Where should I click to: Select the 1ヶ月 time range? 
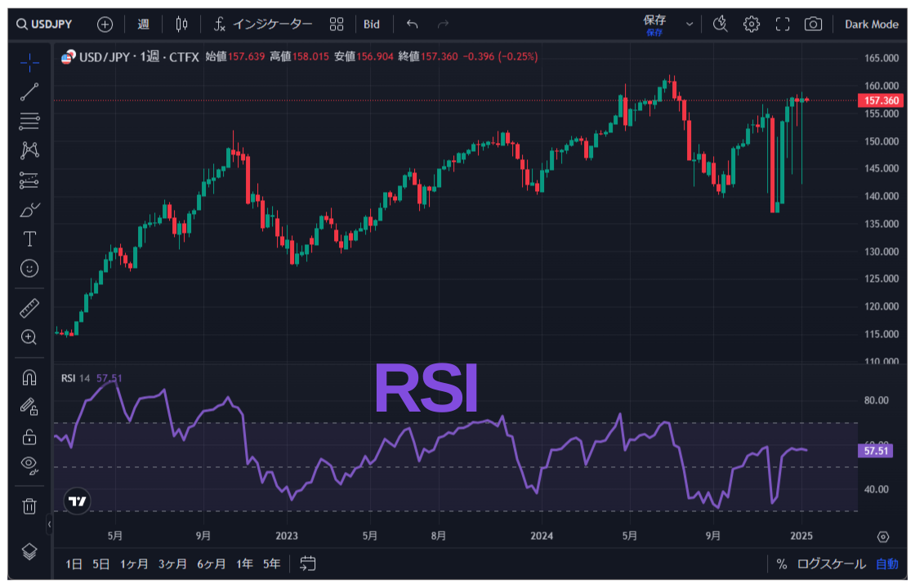(x=134, y=564)
